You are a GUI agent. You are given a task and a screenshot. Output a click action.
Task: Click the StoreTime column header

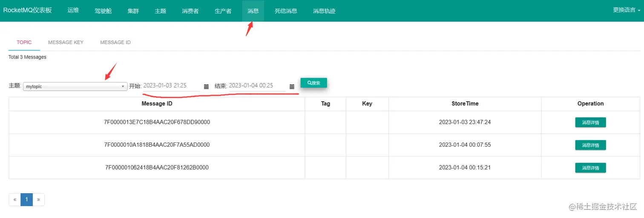tap(465, 104)
